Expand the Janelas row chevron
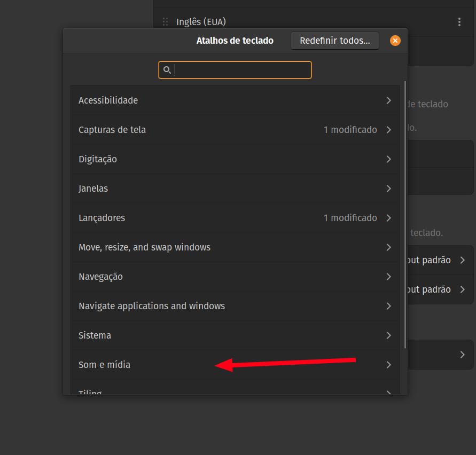476x455 pixels. point(388,189)
